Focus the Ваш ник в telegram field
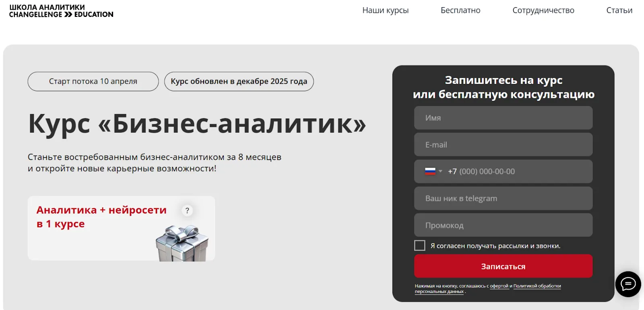This screenshot has height=310, width=644. 503,198
